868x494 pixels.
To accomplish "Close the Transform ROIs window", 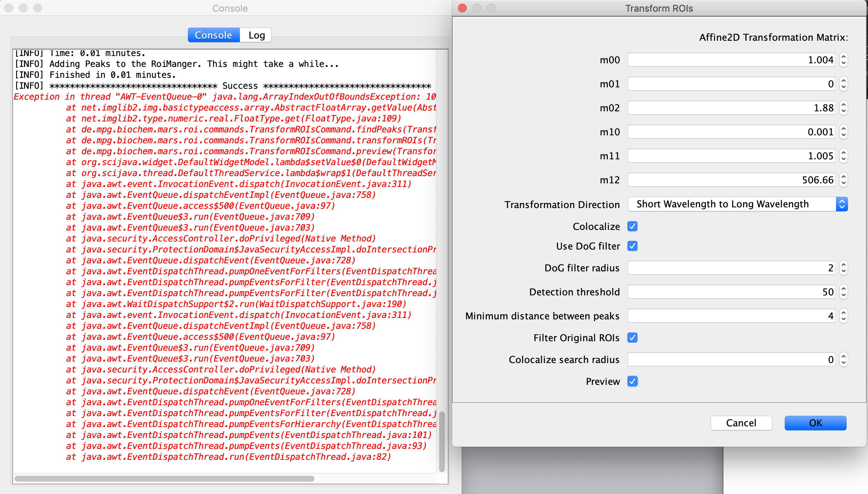I will pos(462,8).
